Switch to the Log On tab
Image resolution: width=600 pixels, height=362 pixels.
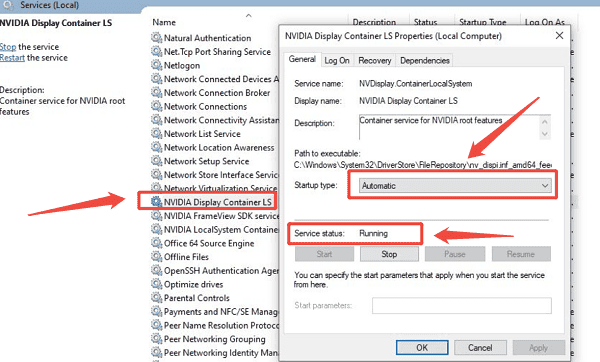pyautogui.click(x=337, y=60)
